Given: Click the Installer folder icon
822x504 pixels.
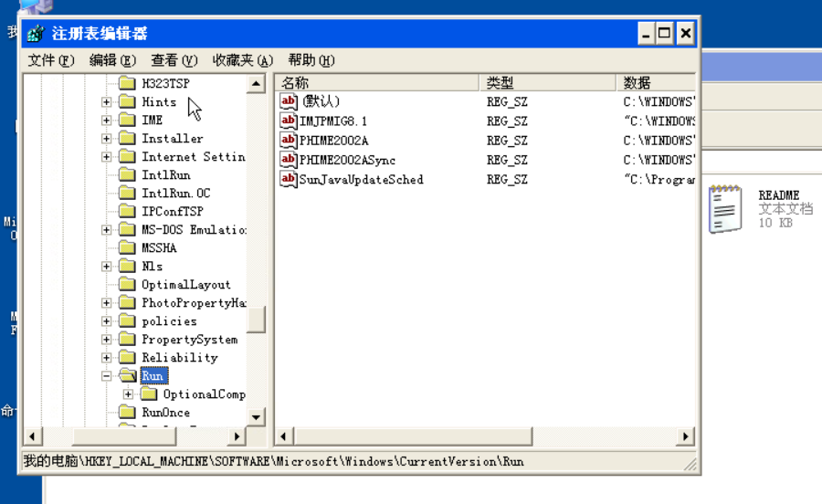Looking at the screenshot, I should coord(127,138).
